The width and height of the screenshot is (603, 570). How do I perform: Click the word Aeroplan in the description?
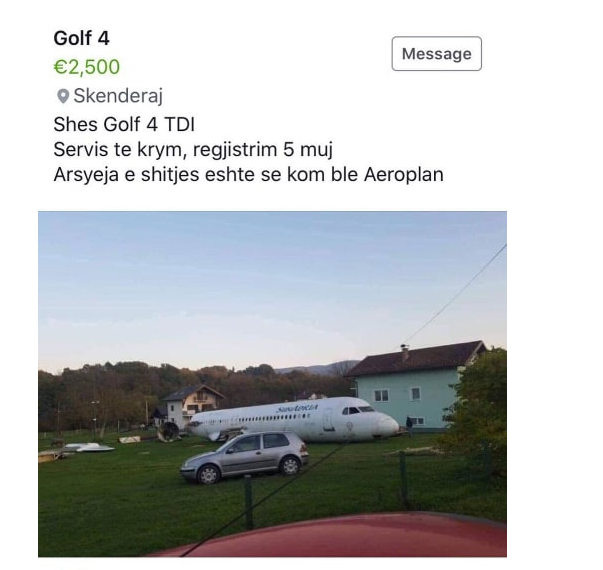[x=404, y=174]
